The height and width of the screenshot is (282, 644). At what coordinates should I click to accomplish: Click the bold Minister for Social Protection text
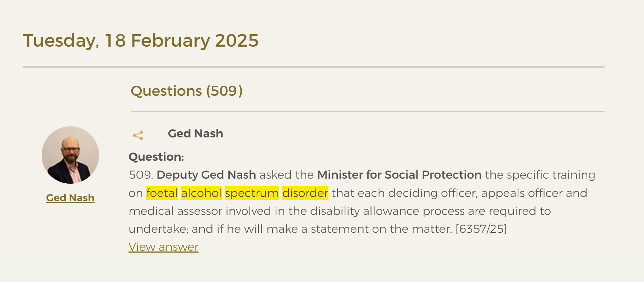coord(399,175)
